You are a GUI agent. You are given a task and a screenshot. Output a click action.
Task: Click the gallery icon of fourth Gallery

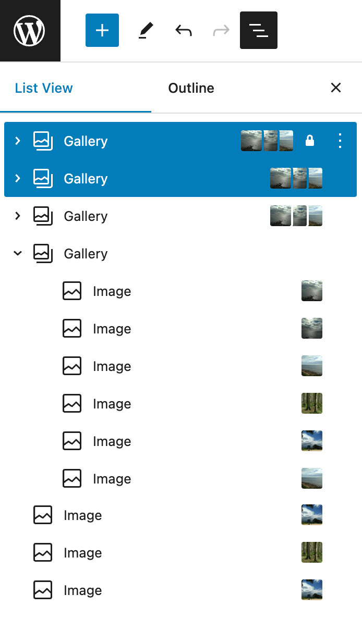pyautogui.click(x=43, y=253)
